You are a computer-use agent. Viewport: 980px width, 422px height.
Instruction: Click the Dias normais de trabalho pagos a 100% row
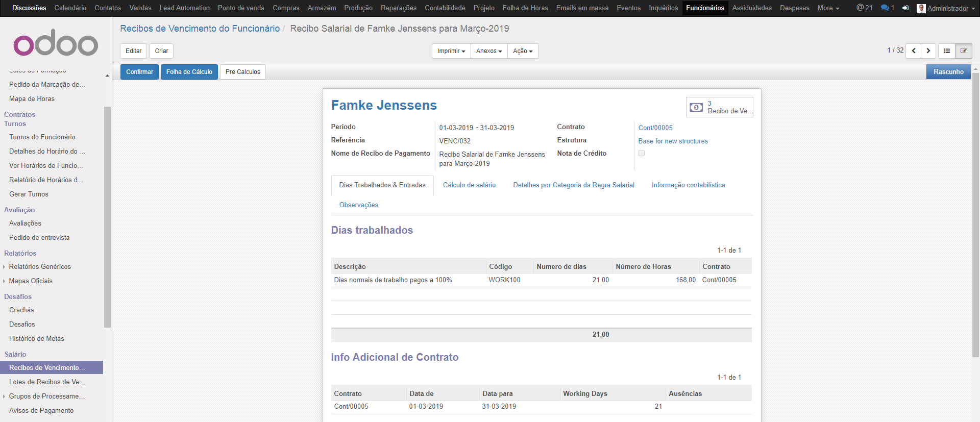542,280
